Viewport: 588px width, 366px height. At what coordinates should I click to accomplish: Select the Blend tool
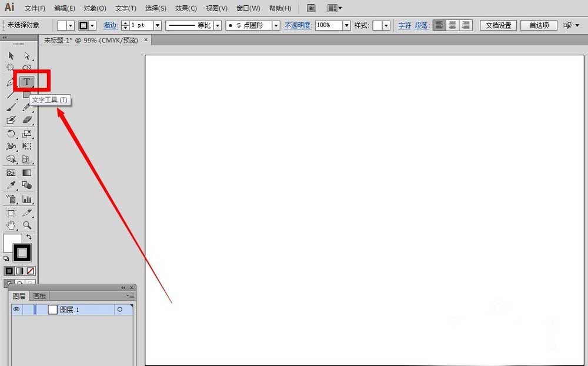pos(27,185)
